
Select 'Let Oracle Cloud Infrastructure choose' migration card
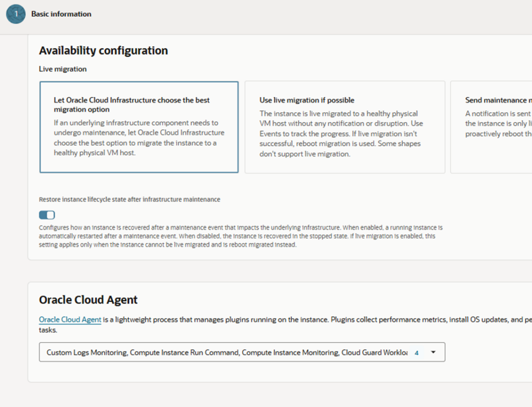(x=139, y=127)
